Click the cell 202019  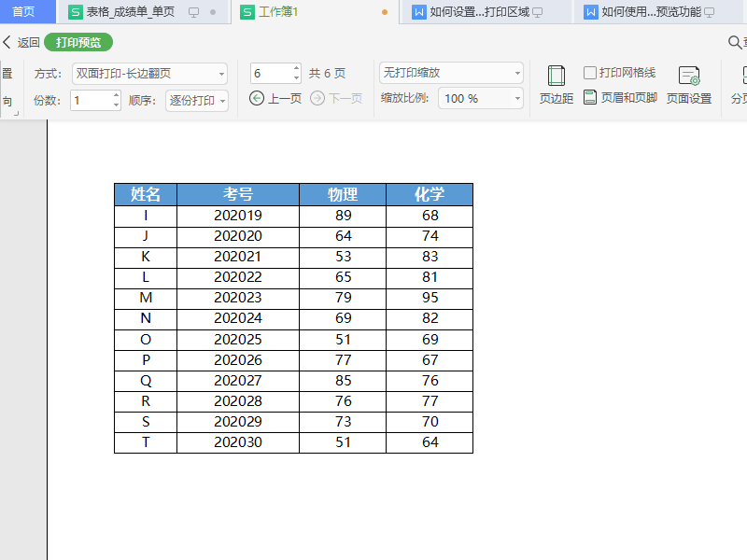click(x=238, y=216)
